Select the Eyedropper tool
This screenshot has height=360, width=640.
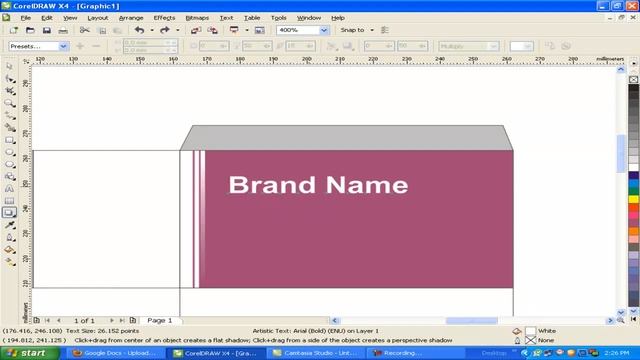pyautogui.click(x=10, y=225)
